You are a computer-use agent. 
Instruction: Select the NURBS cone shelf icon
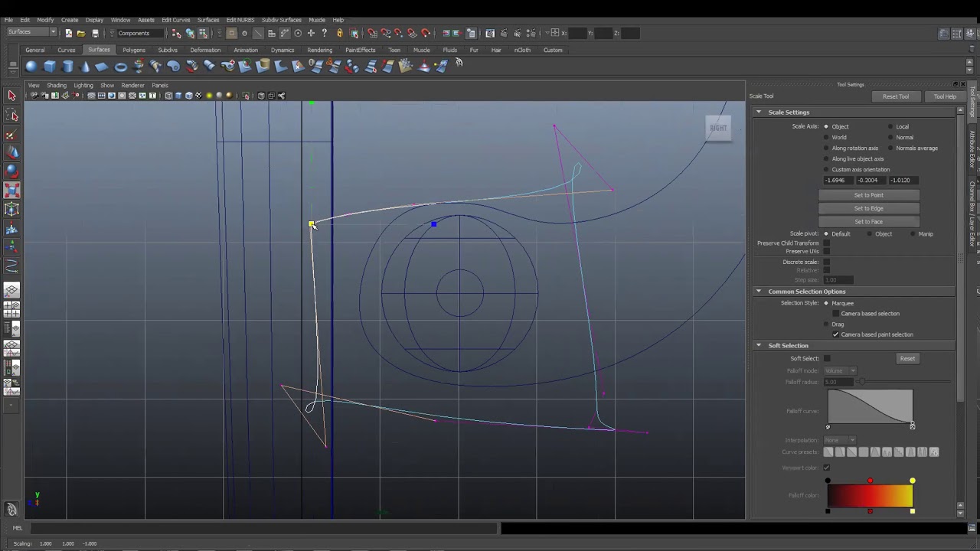(85, 67)
